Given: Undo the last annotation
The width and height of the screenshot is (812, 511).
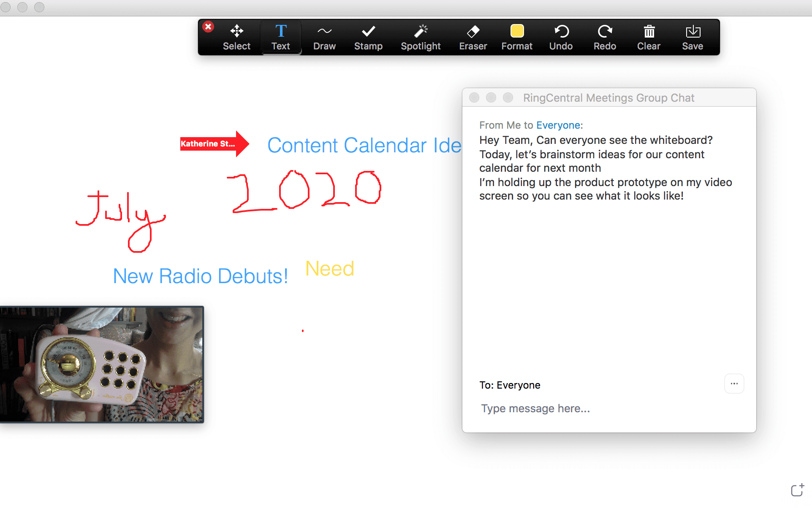Looking at the screenshot, I should [x=561, y=37].
